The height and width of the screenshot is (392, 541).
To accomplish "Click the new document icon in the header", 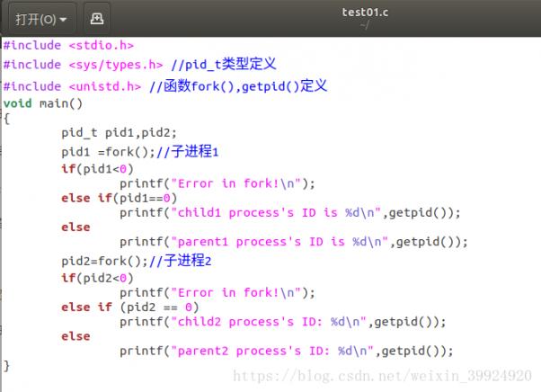I will click(97, 19).
